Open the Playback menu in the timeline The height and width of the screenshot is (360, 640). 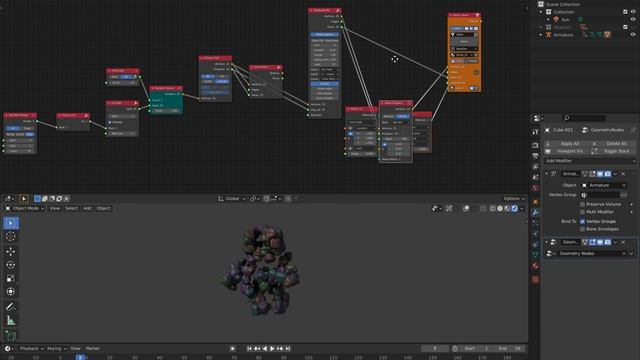(x=31, y=349)
